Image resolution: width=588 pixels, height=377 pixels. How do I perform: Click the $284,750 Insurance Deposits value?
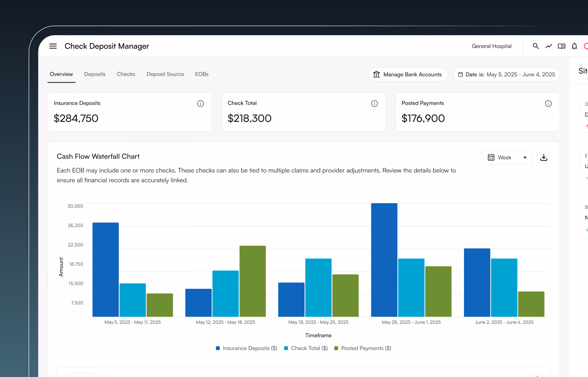(x=76, y=118)
